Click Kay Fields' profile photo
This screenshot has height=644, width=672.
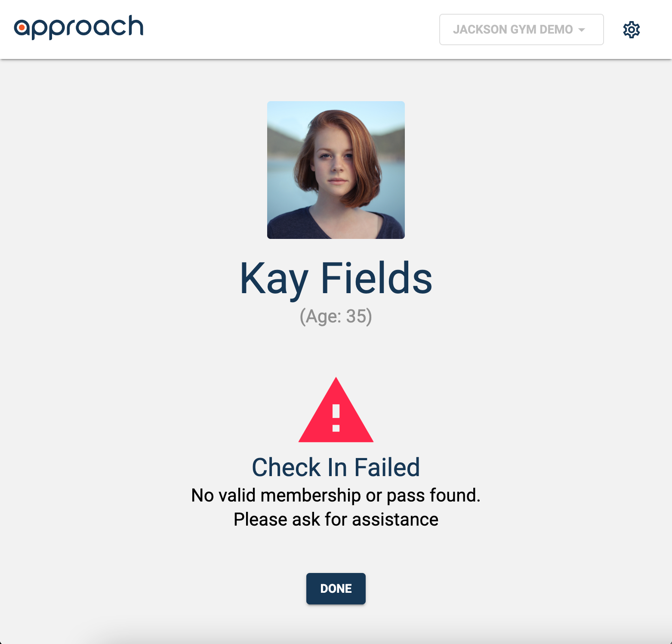coord(336,170)
